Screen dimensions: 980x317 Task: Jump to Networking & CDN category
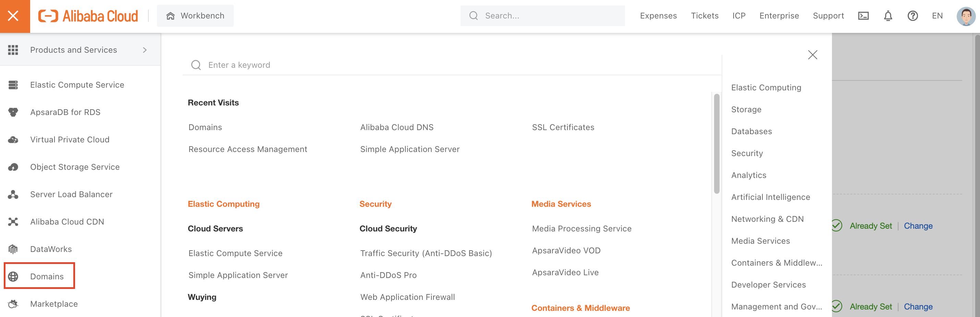coord(767,219)
